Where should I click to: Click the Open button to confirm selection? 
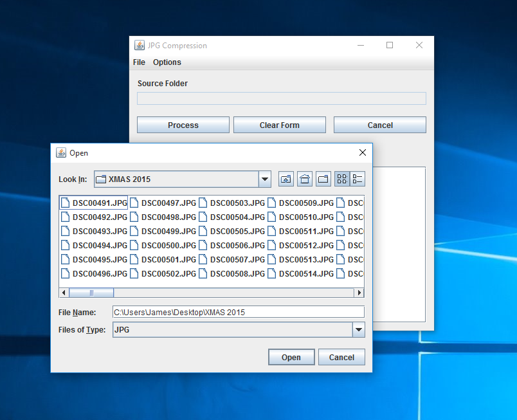coord(291,357)
